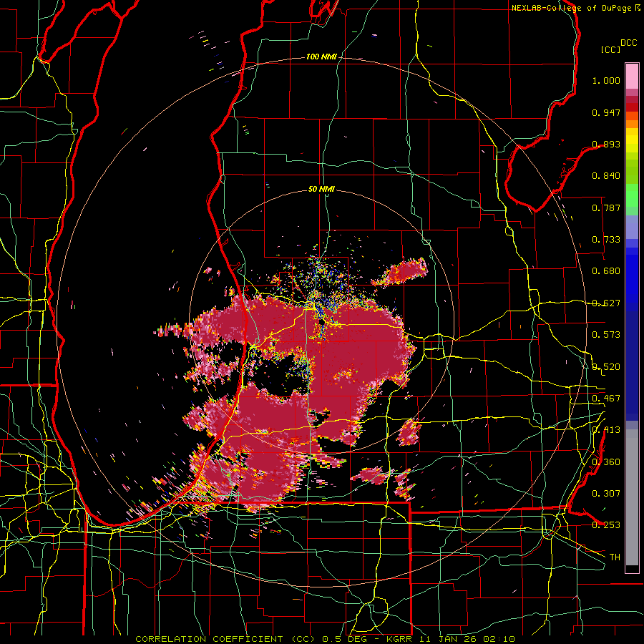Select the 1.000 scale value

606,80
